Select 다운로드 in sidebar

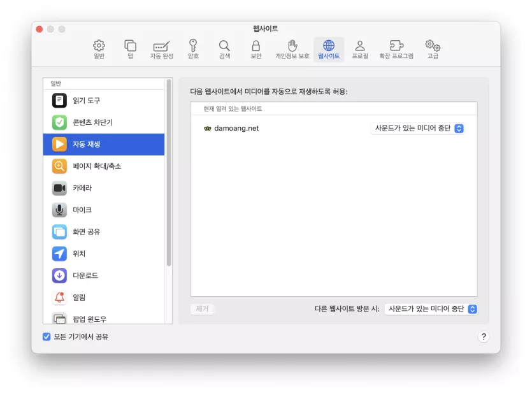point(104,275)
